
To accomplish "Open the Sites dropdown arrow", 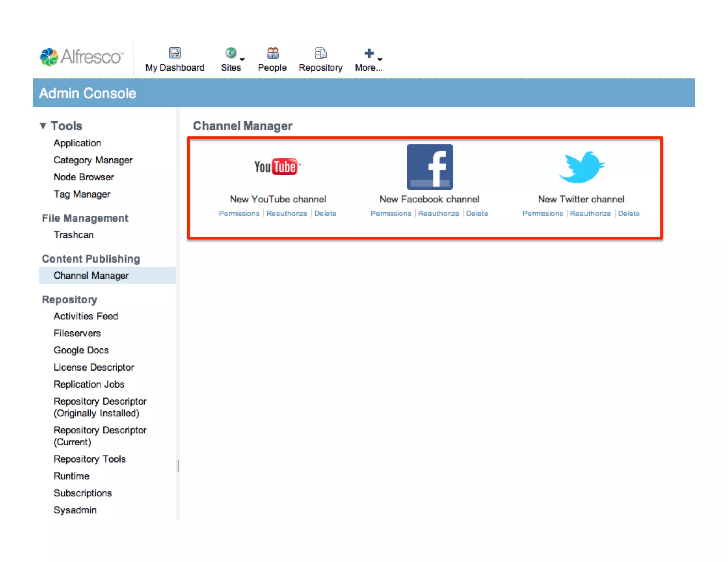I will (242, 59).
